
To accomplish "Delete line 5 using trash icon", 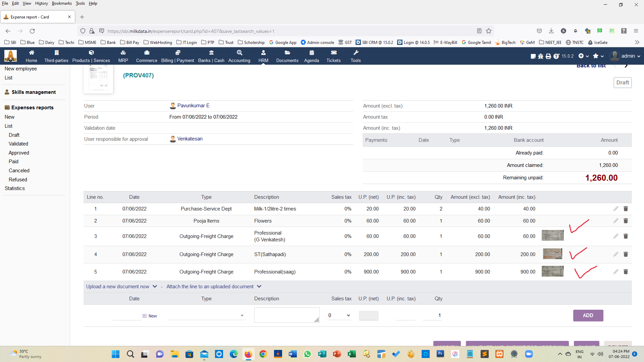I will pyautogui.click(x=626, y=272).
